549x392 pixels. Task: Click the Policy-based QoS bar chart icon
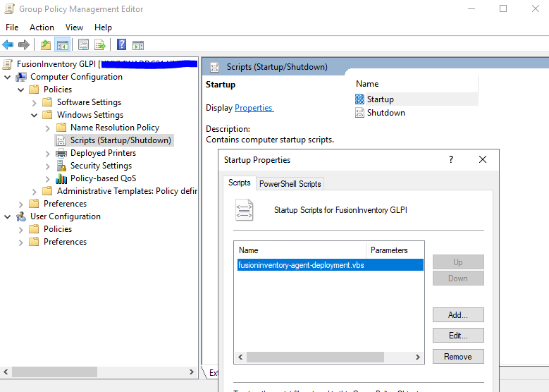[61, 178]
